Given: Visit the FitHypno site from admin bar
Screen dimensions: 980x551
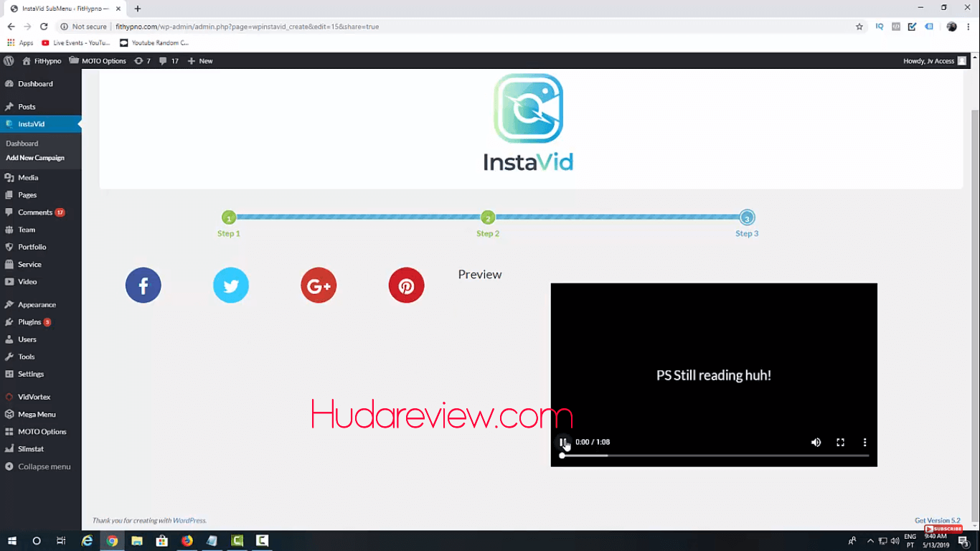Looking at the screenshot, I should (42, 61).
